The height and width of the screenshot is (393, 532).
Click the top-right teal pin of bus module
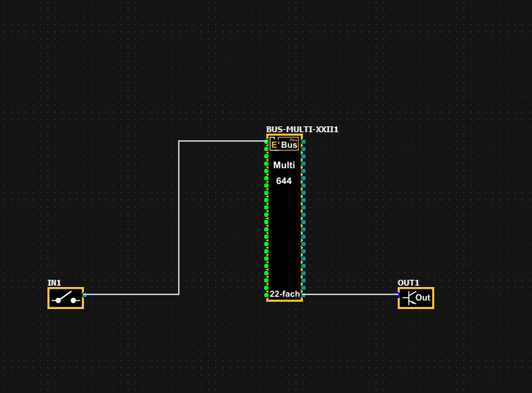[303, 142]
